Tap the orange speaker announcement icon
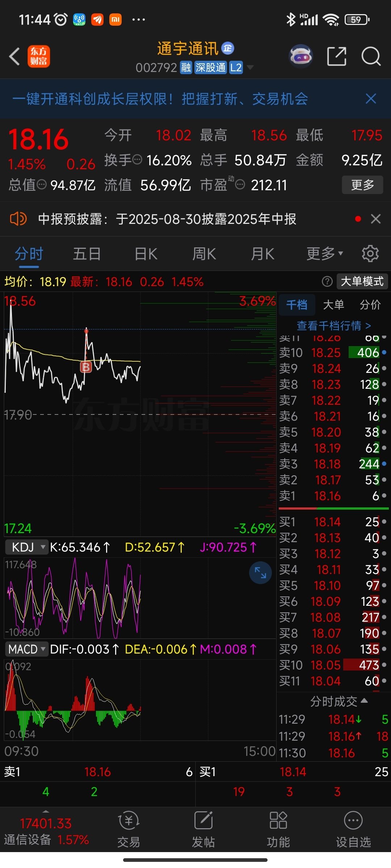This screenshot has width=391, height=868. (18, 219)
